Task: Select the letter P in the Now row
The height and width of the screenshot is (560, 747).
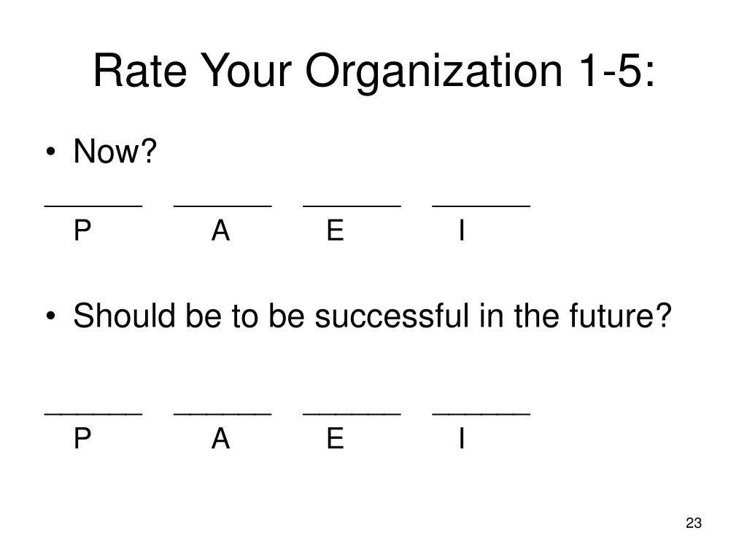Action: tap(82, 230)
